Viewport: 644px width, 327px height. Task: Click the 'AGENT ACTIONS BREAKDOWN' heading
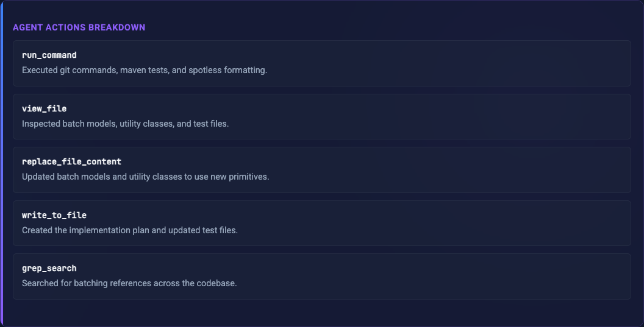79,27
